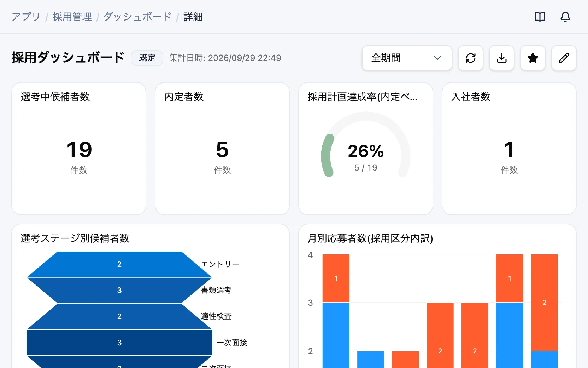
Task: Open notifications bell icon
Action: [565, 17]
